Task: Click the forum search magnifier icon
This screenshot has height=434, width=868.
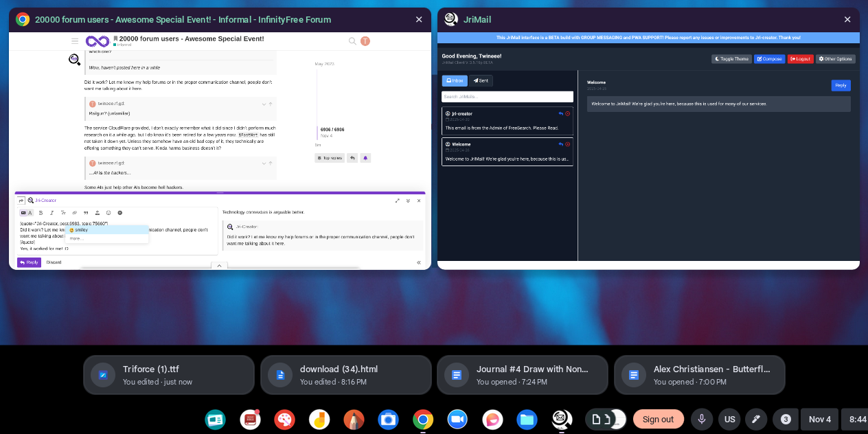Action: pos(352,41)
